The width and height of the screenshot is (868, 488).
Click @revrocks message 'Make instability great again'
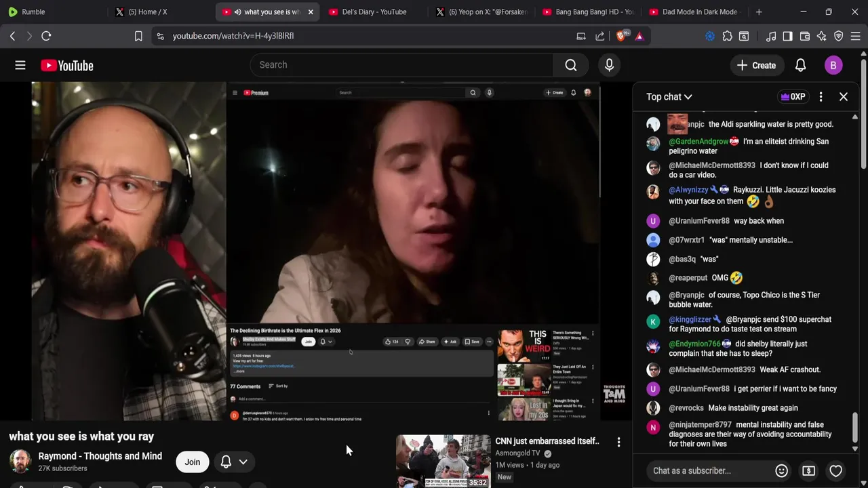(753, 408)
